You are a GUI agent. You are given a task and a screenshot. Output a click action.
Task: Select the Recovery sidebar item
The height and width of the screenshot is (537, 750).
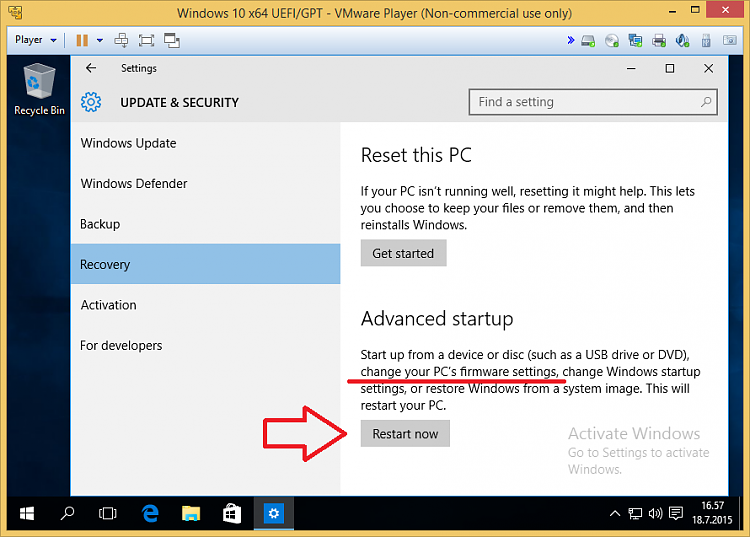[x=205, y=264]
